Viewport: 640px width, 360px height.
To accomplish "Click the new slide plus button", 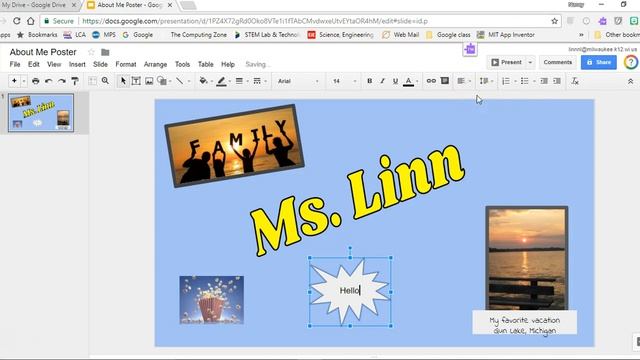I will point(14,81).
